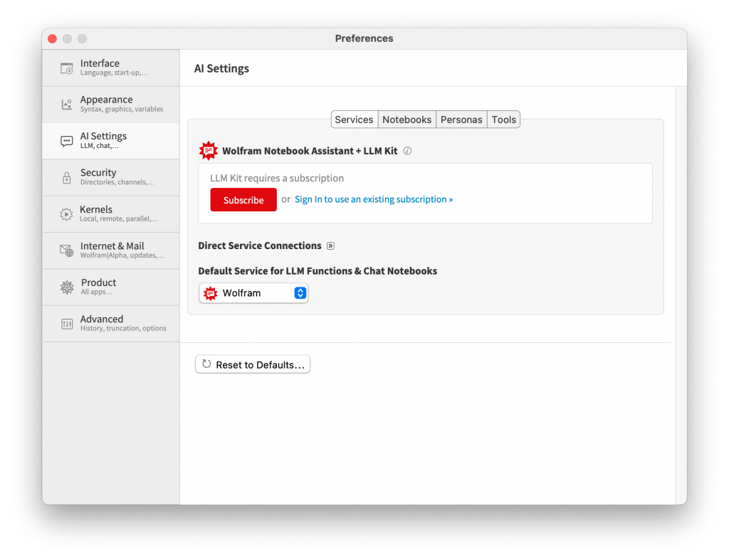
Task: Open the Notebooks tab
Action: [407, 120]
